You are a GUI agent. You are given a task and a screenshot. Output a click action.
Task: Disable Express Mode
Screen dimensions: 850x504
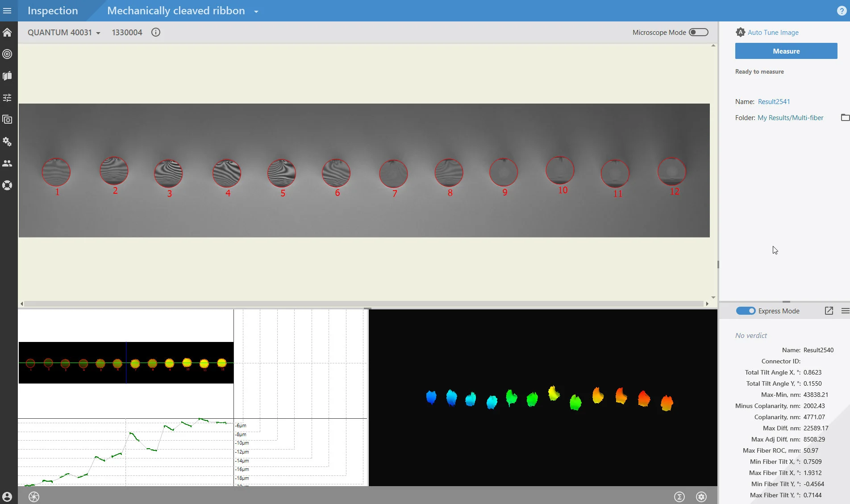point(745,310)
